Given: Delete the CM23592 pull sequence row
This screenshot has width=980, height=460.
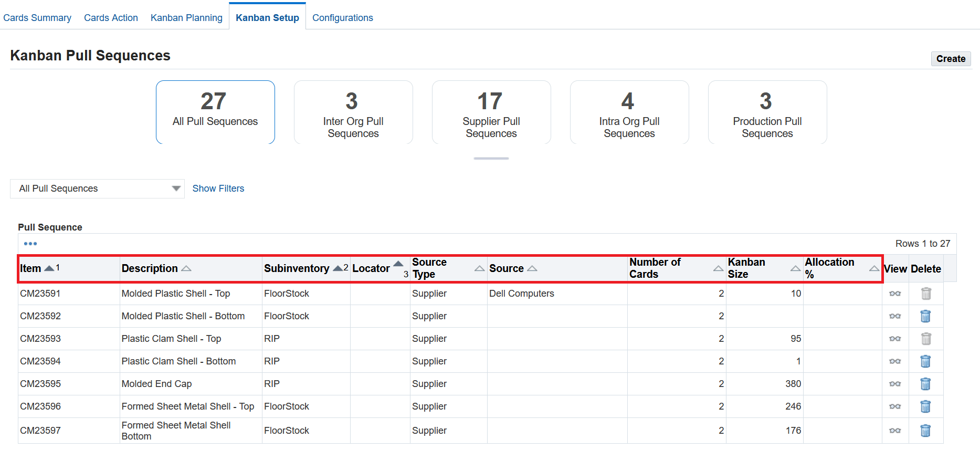Looking at the screenshot, I should [925, 316].
